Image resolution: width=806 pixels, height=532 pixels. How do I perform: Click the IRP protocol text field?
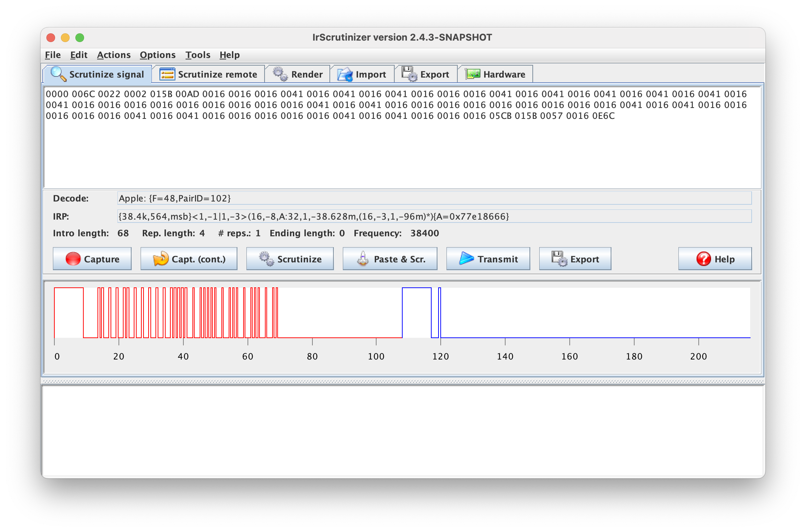coord(434,216)
